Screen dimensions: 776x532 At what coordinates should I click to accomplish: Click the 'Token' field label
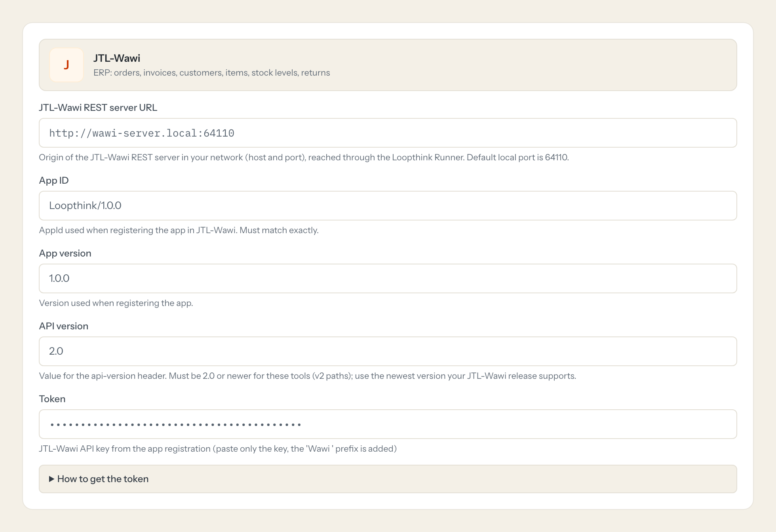[52, 399]
